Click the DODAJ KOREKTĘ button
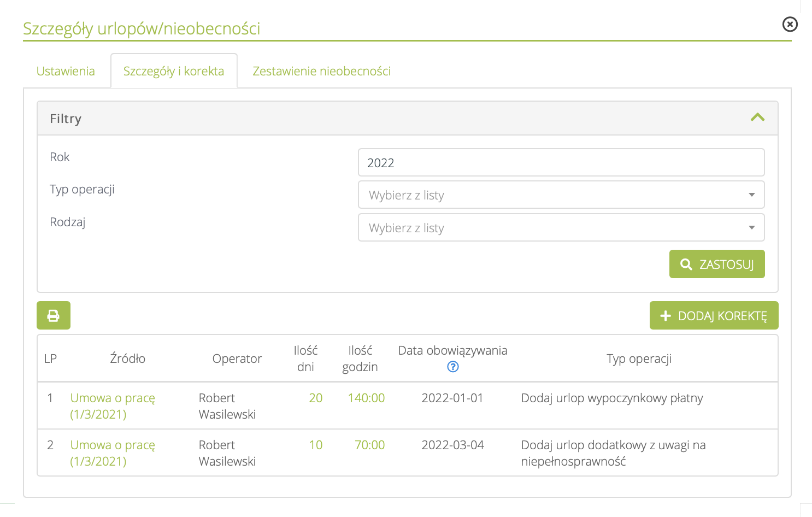Image resolution: width=812 pixels, height=517 pixels. point(714,316)
